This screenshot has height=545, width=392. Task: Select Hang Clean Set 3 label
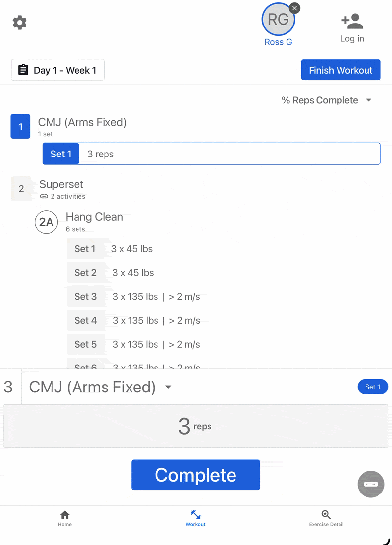pyautogui.click(x=85, y=297)
